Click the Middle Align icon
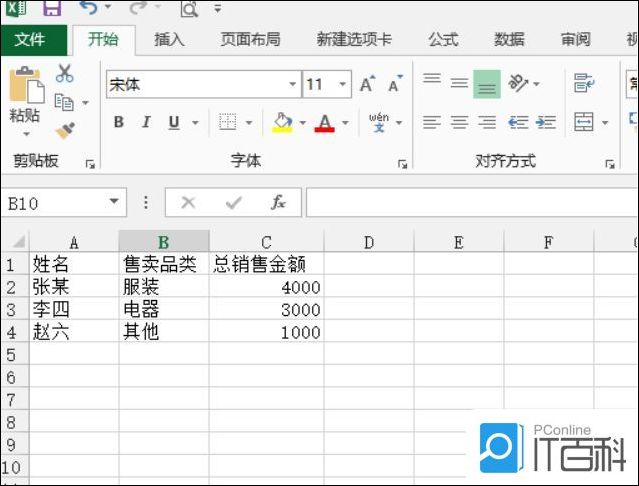Viewport: 639px width, 486px height. click(x=459, y=84)
